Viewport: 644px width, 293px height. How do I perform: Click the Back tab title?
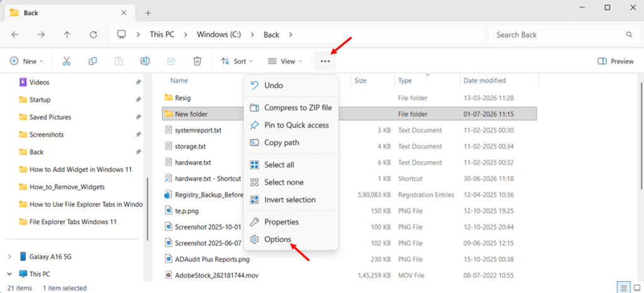(31, 13)
